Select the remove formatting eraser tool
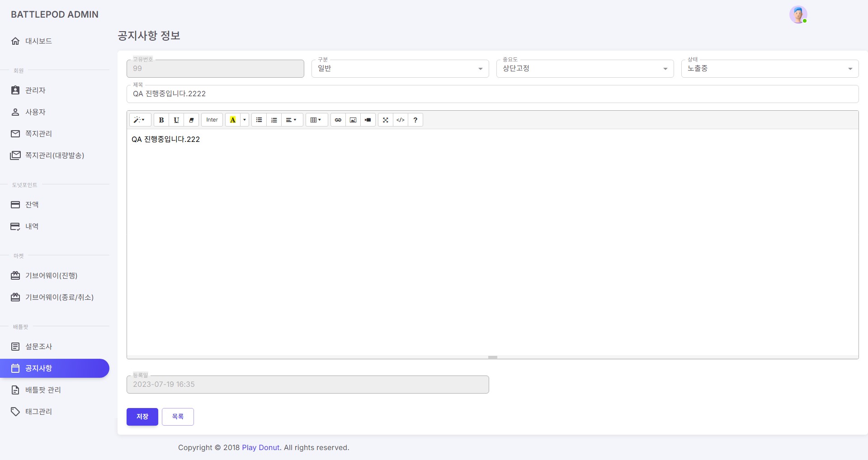Viewport: 868px width, 460px height. (191, 120)
